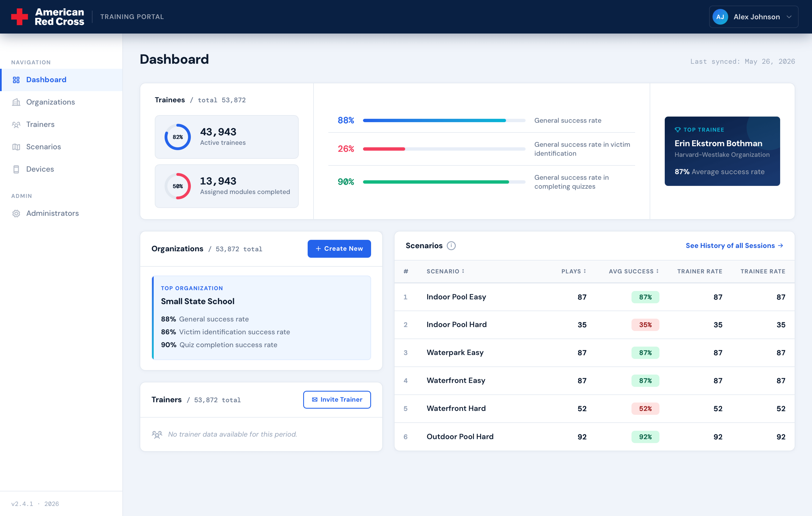Viewport: 812px width, 516px height.
Task: Select the Indoor Pool Easy row
Action: click(594, 297)
